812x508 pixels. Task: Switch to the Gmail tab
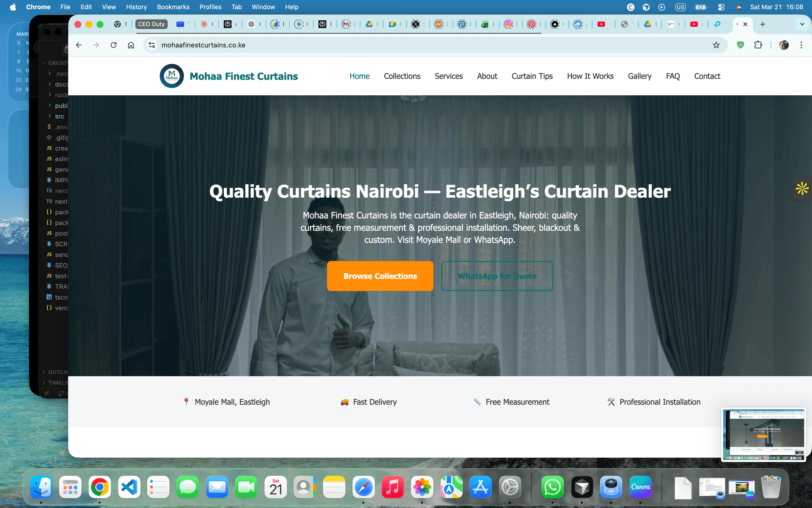(346, 24)
